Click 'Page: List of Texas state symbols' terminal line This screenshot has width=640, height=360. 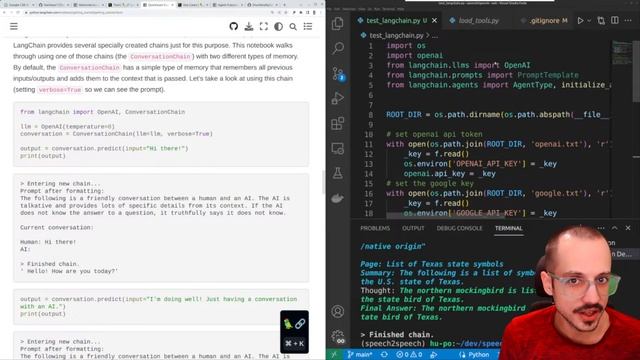[x=432, y=264]
